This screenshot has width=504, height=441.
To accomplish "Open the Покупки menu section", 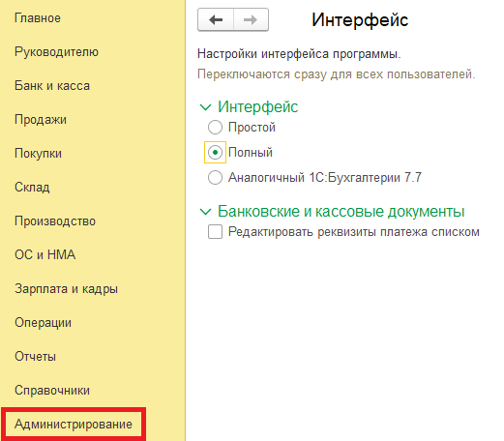I will click(x=38, y=154).
